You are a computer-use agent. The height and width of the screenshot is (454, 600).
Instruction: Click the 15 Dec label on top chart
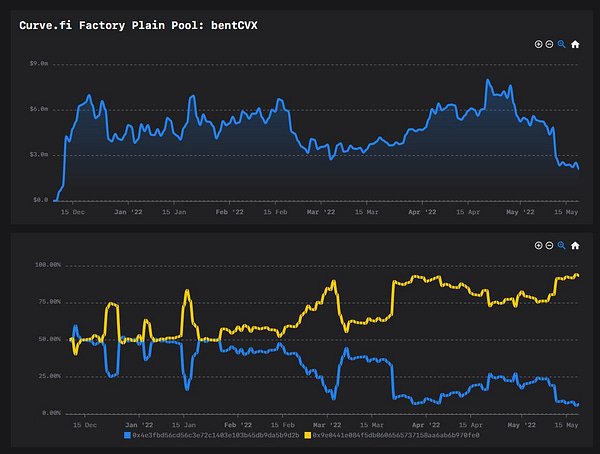coord(73,212)
